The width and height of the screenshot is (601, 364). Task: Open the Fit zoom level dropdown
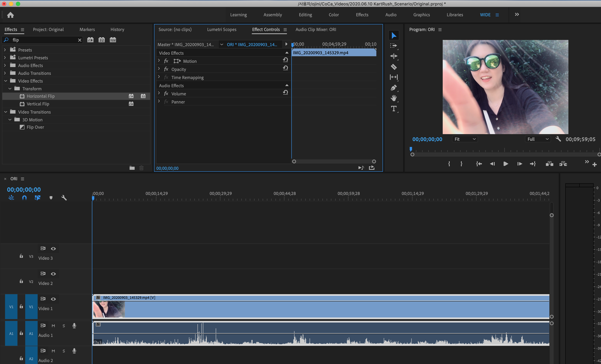click(465, 139)
